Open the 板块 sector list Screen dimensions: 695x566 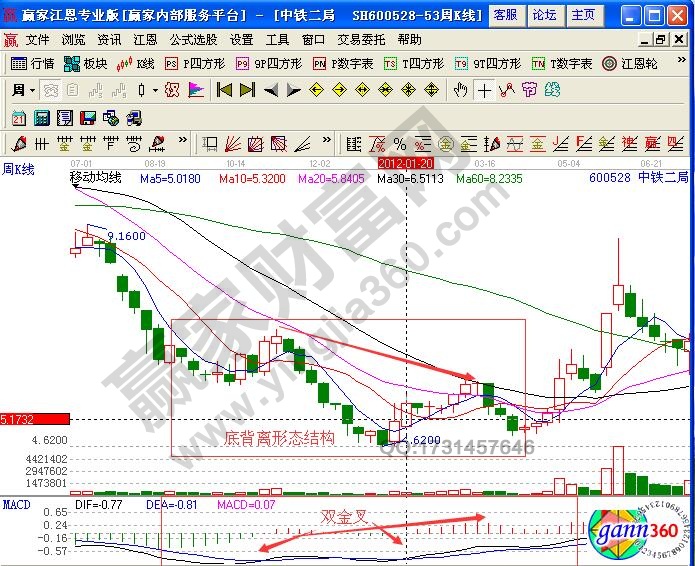tap(86, 63)
